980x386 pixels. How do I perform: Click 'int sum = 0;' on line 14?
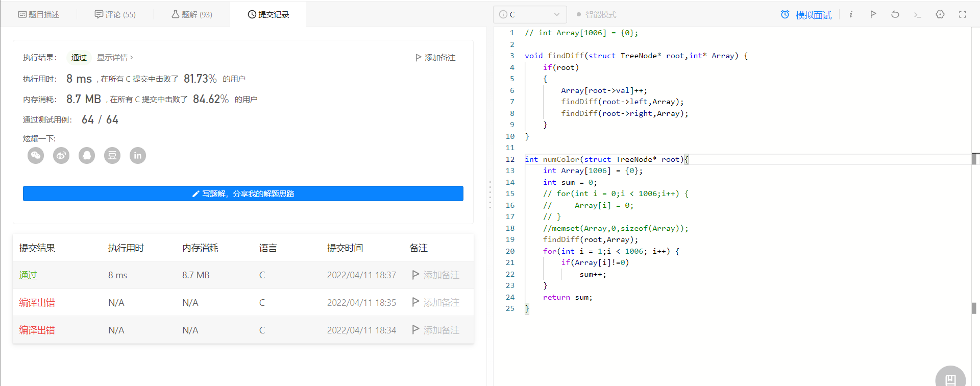pyautogui.click(x=570, y=182)
